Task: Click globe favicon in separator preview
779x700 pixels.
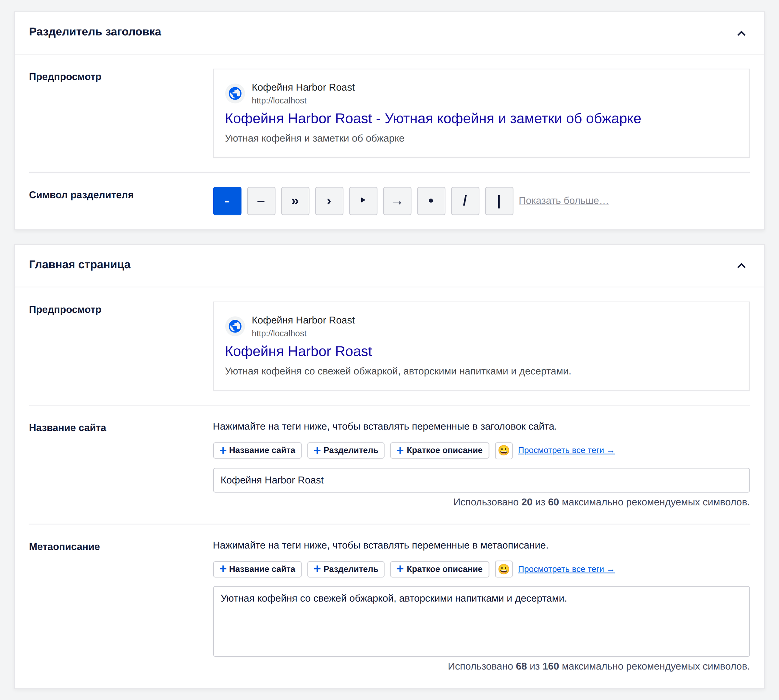Action: 235,93
